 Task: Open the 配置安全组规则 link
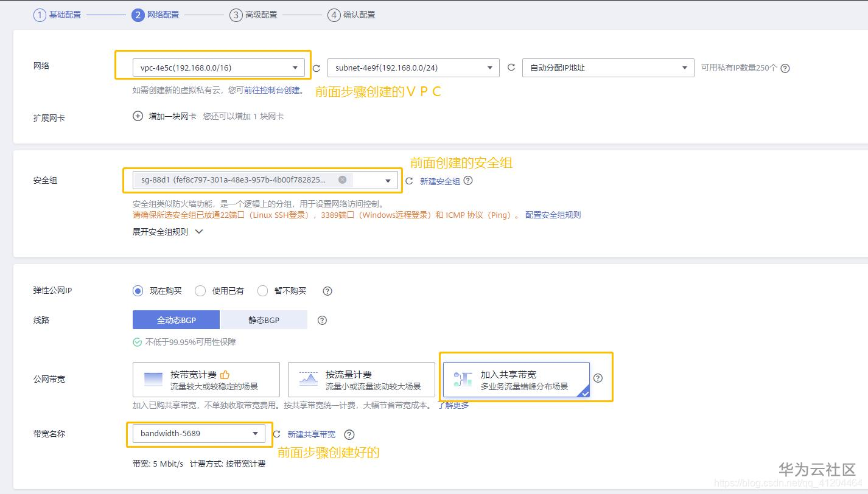click(553, 215)
